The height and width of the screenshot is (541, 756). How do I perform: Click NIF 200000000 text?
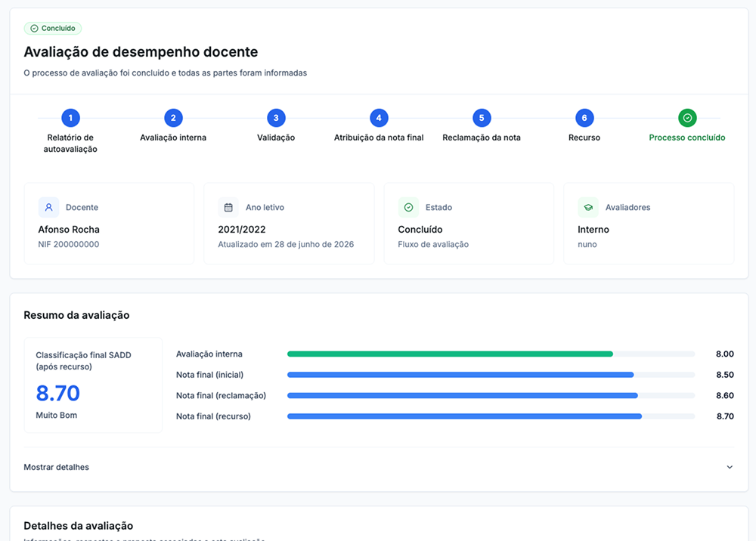tap(69, 244)
